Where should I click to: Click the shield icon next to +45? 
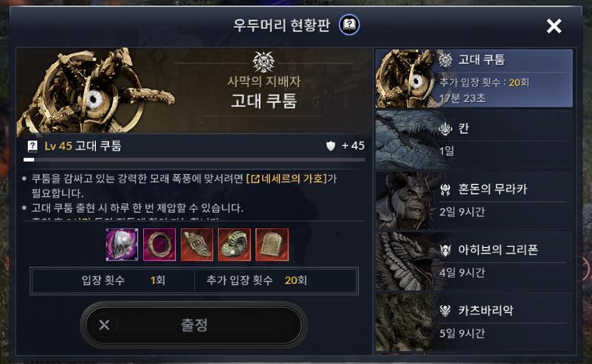(331, 146)
